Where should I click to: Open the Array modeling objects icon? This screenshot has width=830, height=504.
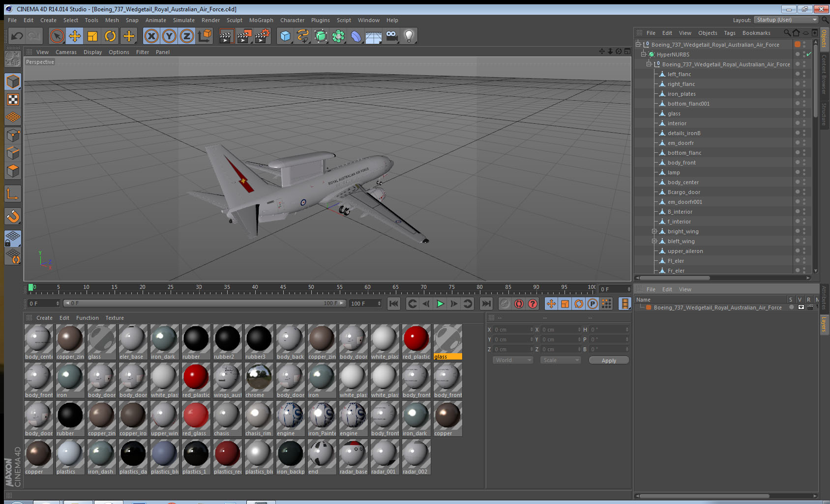tap(338, 36)
